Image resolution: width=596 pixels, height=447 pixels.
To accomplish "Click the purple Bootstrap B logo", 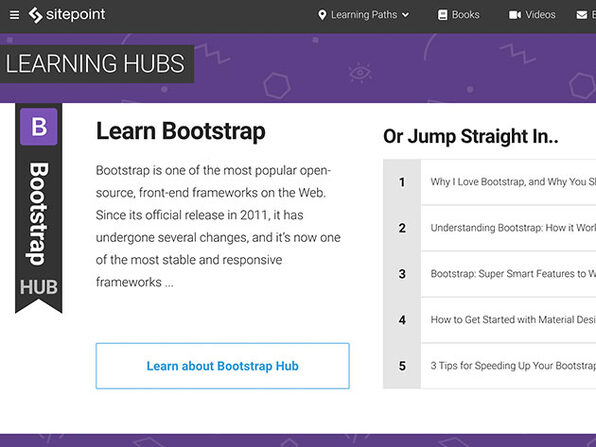I will click(x=39, y=127).
